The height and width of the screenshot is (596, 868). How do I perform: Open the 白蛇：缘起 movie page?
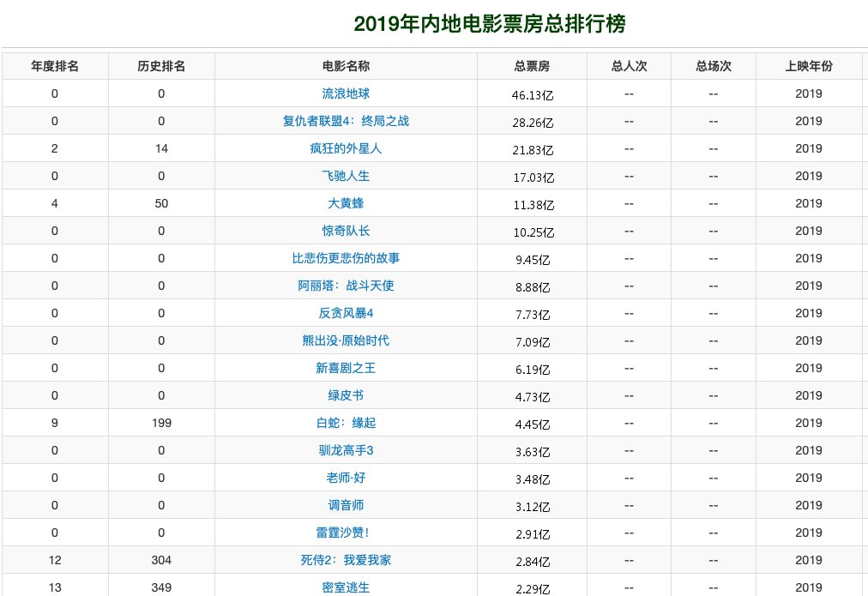(x=345, y=422)
